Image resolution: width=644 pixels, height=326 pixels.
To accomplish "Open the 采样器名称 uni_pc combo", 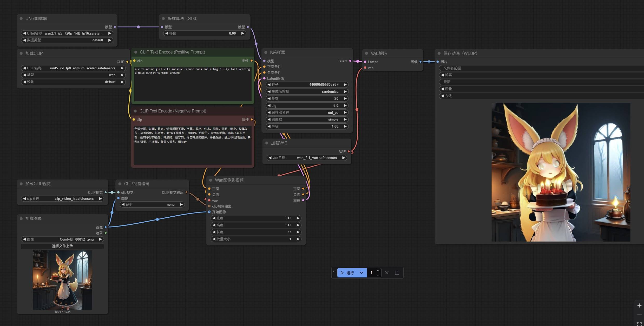I will click(307, 113).
